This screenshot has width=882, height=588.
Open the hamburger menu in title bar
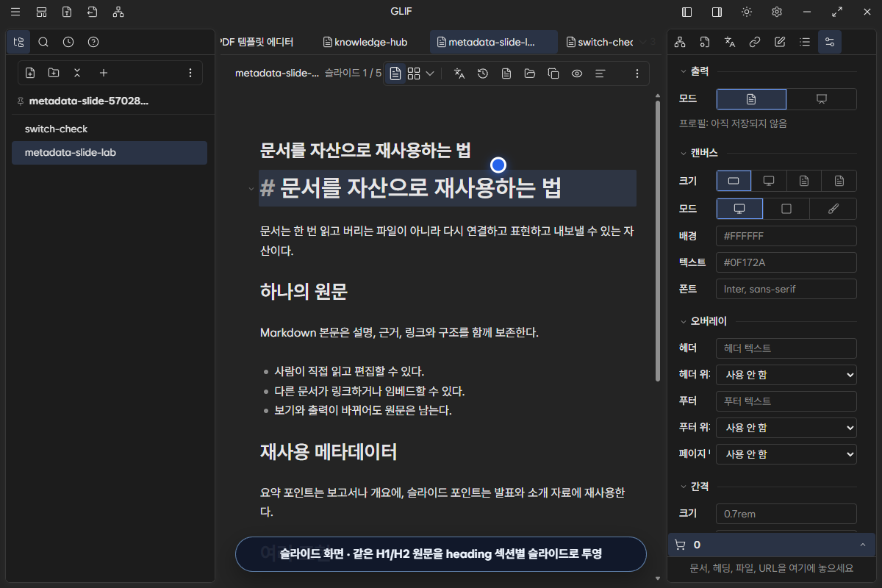pos(15,12)
